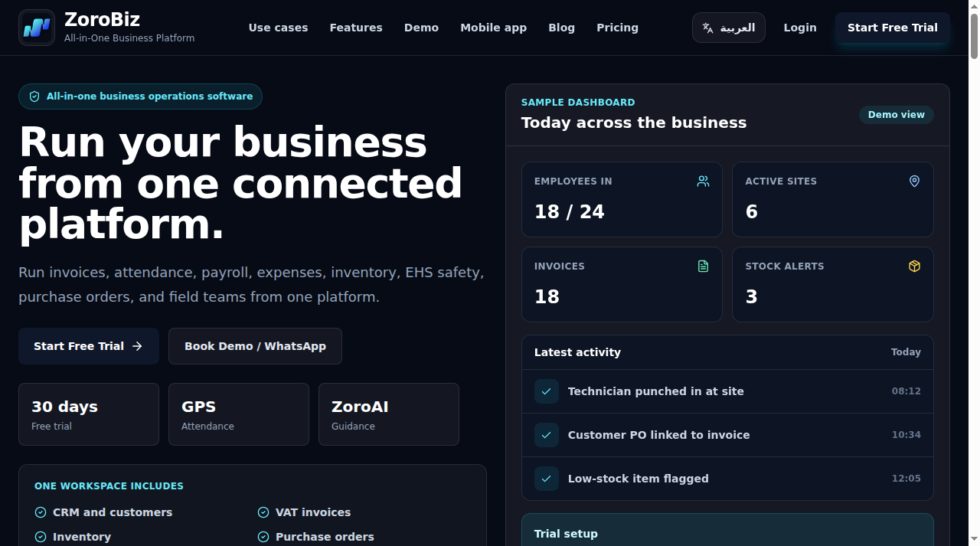Click Start Free Trial in the header
Image resolution: width=980 pixels, height=546 pixels.
[893, 28]
